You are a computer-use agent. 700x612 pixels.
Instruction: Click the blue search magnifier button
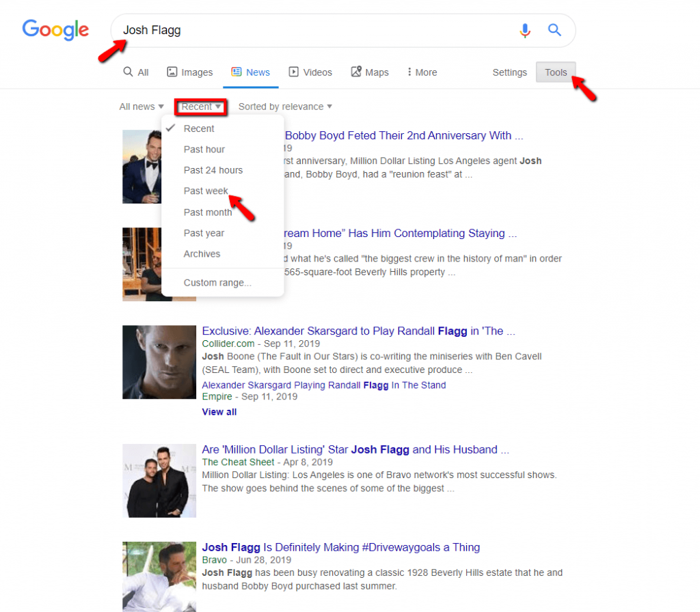tap(554, 30)
